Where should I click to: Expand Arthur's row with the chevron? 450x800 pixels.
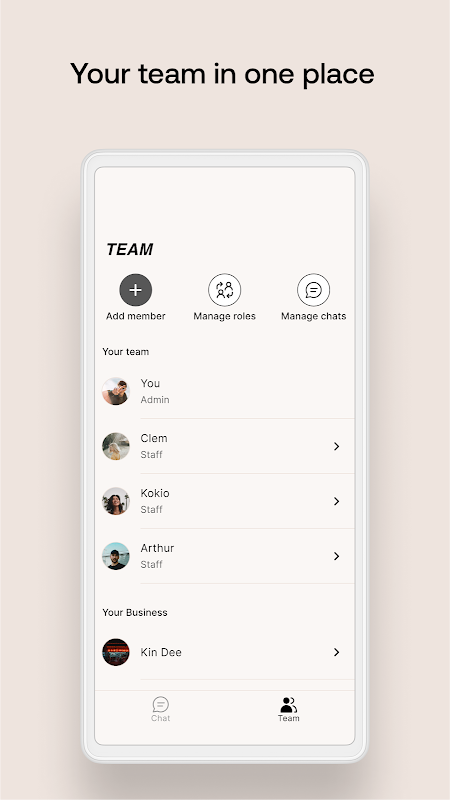[x=336, y=556]
